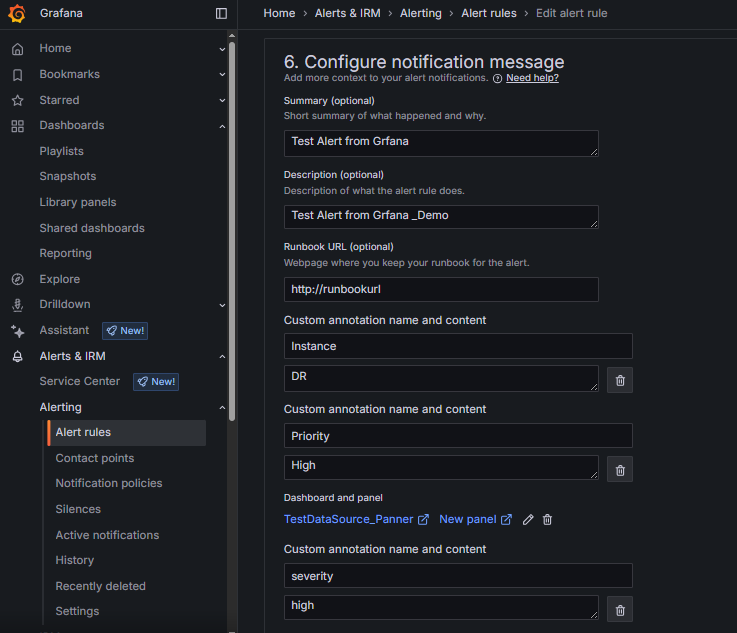Click the Summary text field
Viewport: 737px width, 633px height.
pyautogui.click(x=441, y=143)
